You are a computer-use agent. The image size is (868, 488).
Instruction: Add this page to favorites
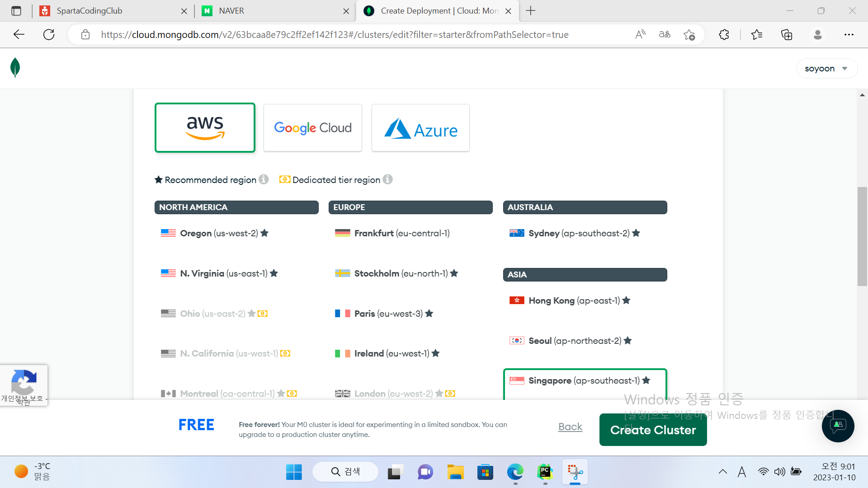coord(689,35)
